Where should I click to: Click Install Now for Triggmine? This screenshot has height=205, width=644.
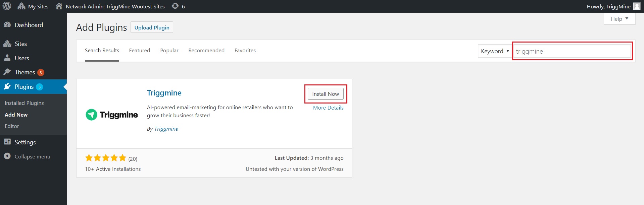click(326, 94)
